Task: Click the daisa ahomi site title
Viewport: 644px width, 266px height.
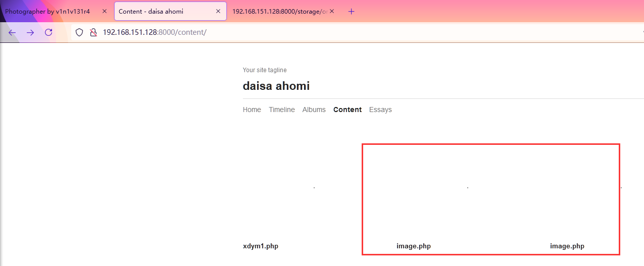Action: pyautogui.click(x=276, y=86)
